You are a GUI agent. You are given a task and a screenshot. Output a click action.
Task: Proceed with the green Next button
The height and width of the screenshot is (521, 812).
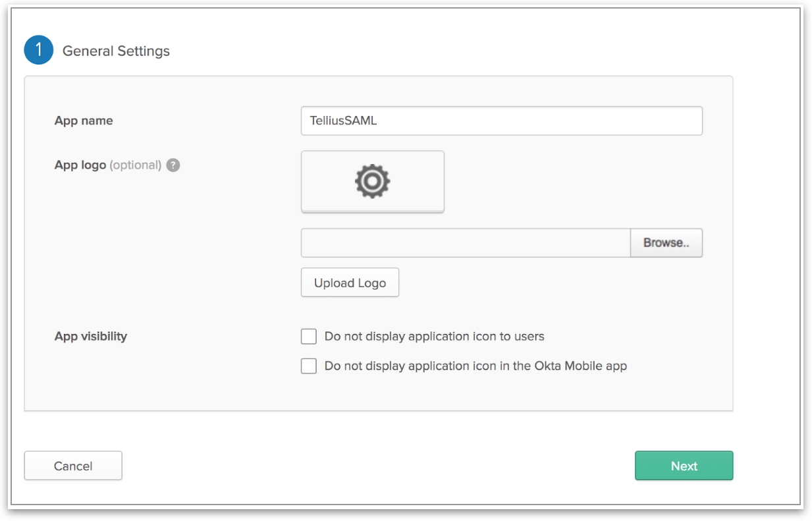click(x=684, y=466)
